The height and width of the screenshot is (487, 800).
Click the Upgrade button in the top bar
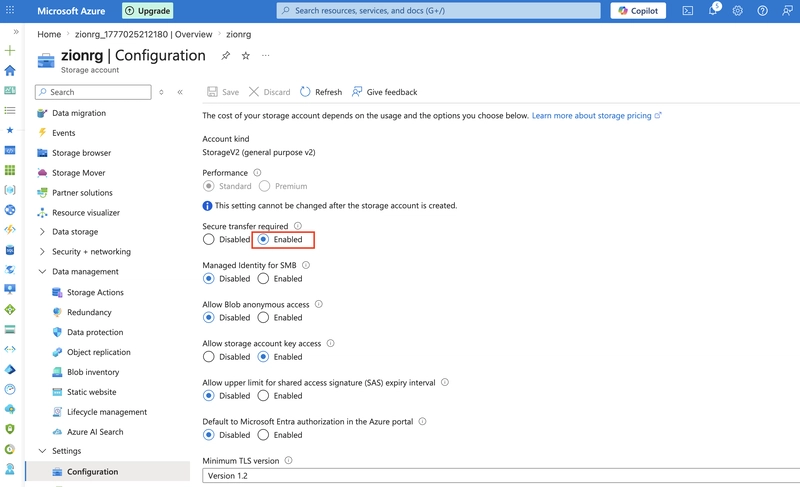click(x=147, y=11)
